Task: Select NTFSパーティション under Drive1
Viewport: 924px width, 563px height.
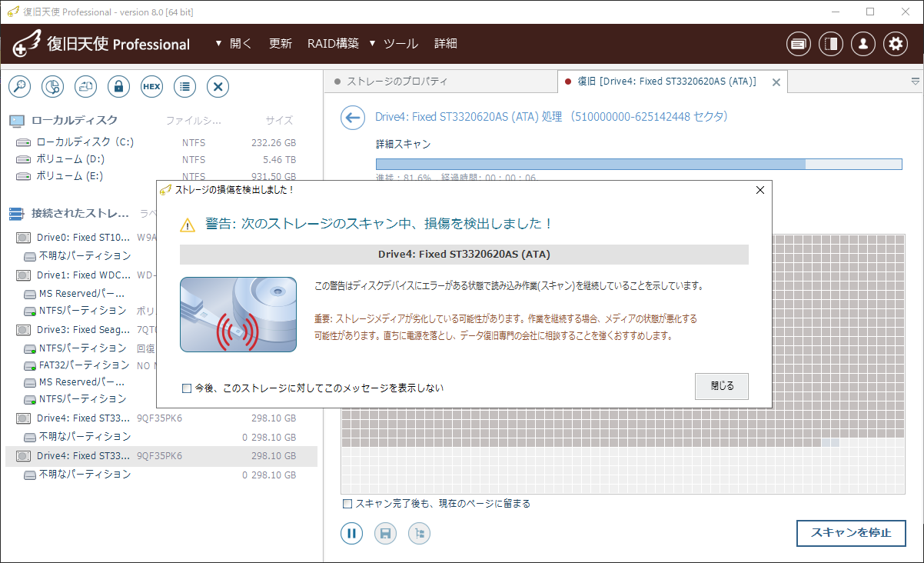Action: [82, 311]
